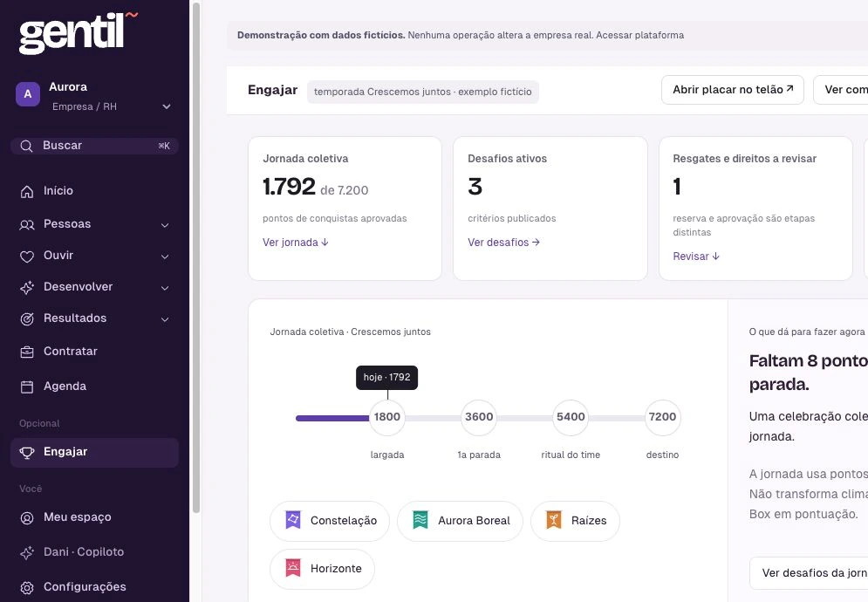Image resolution: width=868 pixels, height=602 pixels.
Task: Click the Revisar link
Action: pyautogui.click(x=696, y=256)
